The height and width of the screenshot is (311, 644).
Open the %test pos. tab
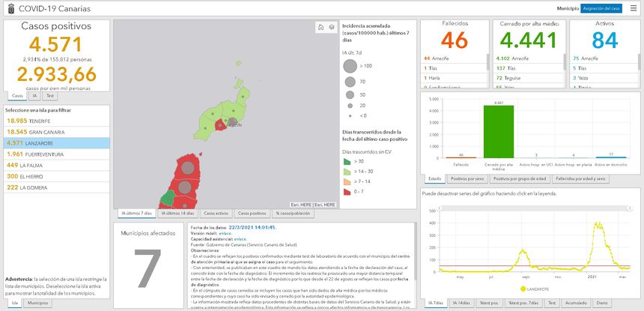point(489,304)
